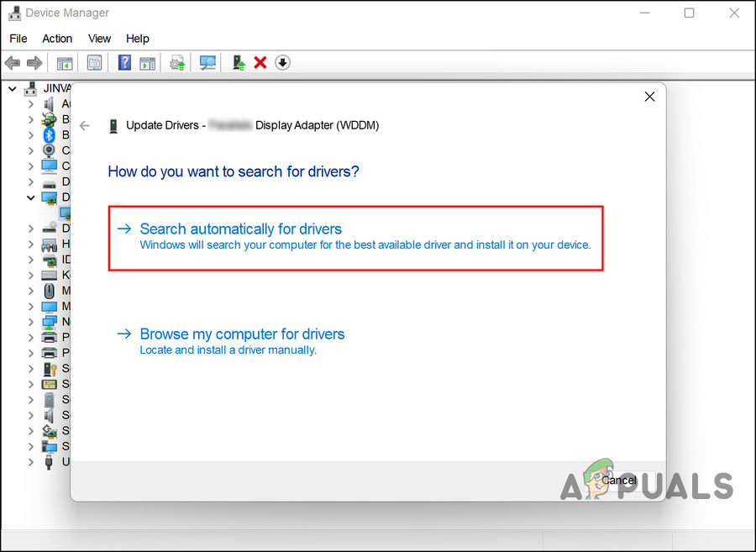
Task: Collapse the JINVA root node chevron
Action: coord(13,89)
